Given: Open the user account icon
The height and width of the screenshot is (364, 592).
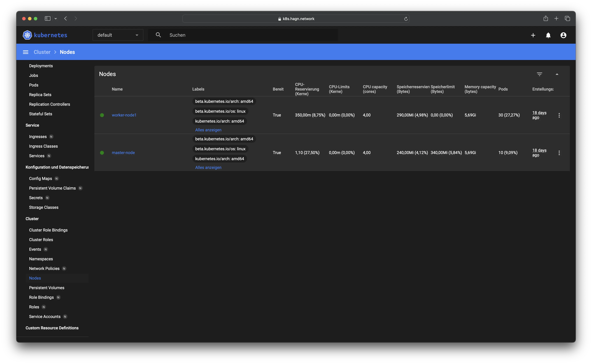Looking at the screenshot, I should 563,35.
